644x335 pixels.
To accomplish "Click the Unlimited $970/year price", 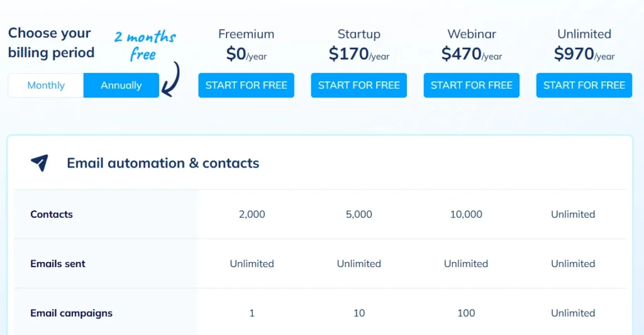I will pos(584,54).
